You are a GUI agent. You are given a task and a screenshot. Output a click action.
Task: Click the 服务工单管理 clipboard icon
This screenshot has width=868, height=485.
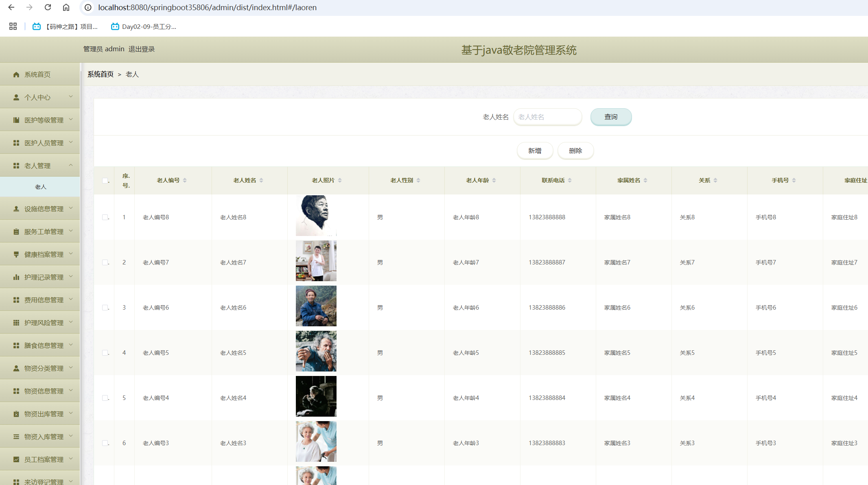click(16, 232)
